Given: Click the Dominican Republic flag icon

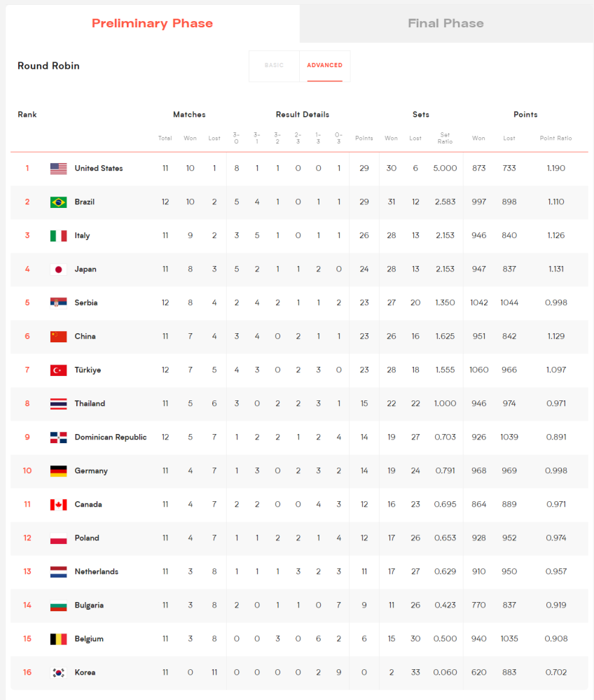Looking at the screenshot, I should (59, 437).
